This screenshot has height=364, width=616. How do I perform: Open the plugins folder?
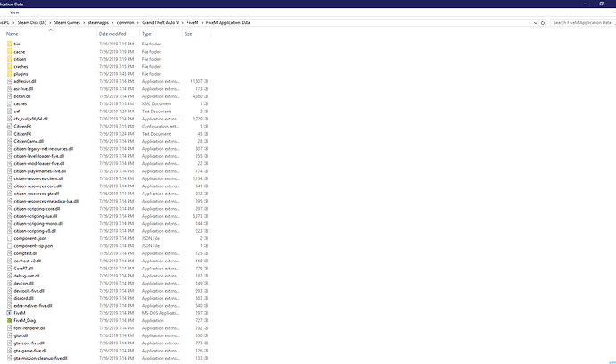tap(20, 73)
